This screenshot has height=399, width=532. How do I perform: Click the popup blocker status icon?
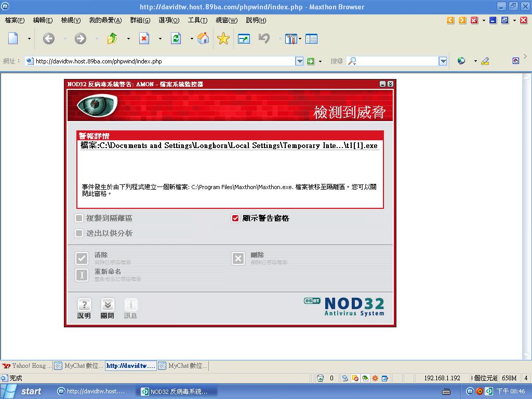tap(355, 378)
